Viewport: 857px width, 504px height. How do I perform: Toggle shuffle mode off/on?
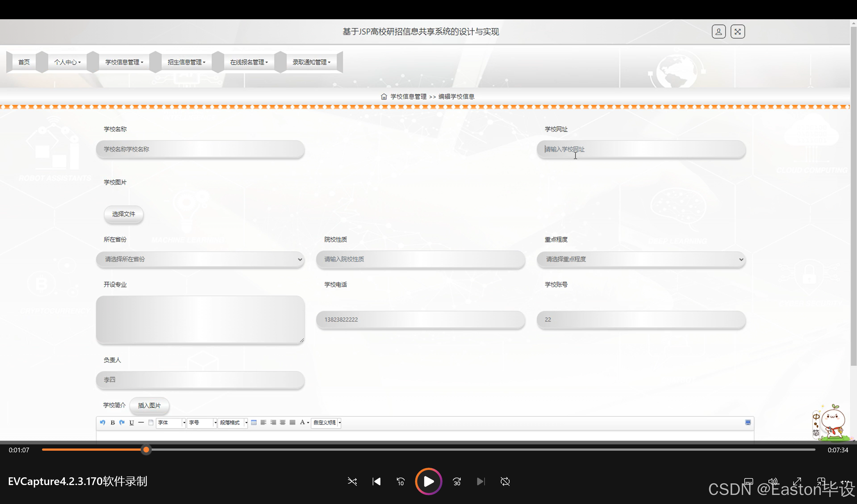[352, 481]
